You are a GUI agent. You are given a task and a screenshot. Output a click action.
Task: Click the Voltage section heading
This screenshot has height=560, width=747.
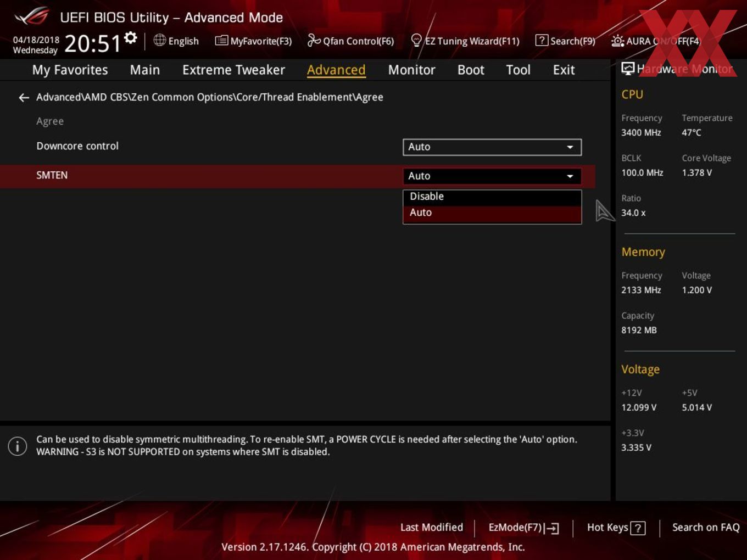[x=640, y=369]
